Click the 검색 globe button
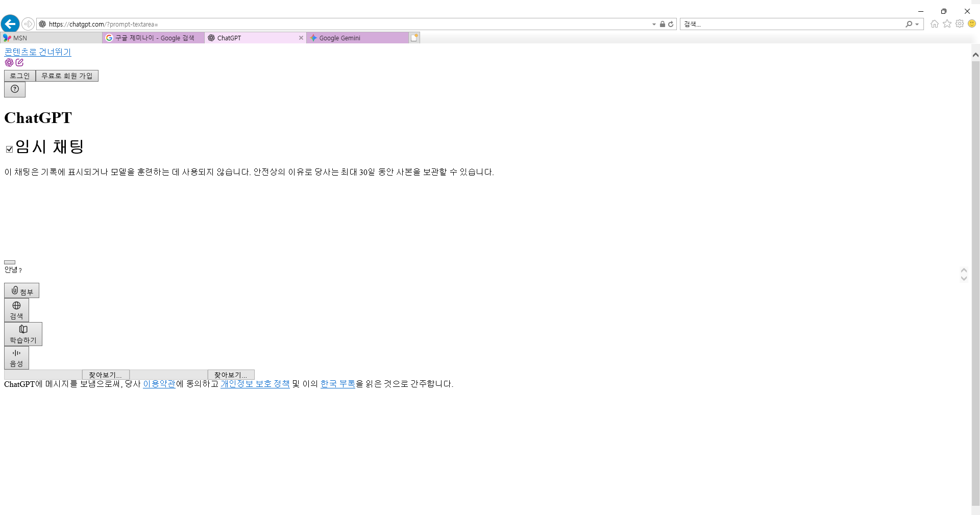 pos(16,310)
